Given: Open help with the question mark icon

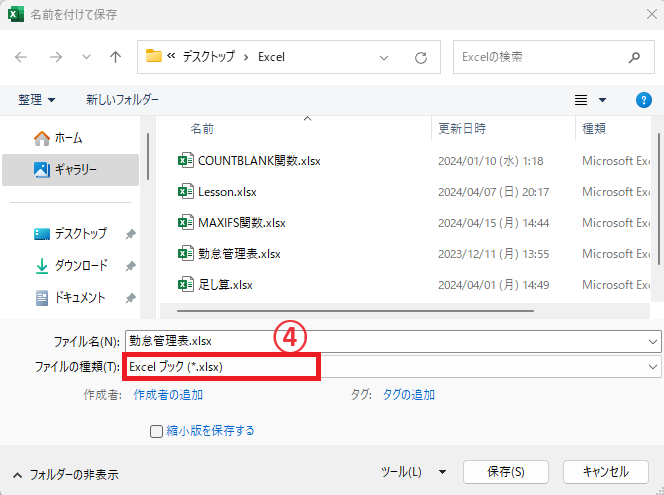Looking at the screenshot, I should coord(643,100).
